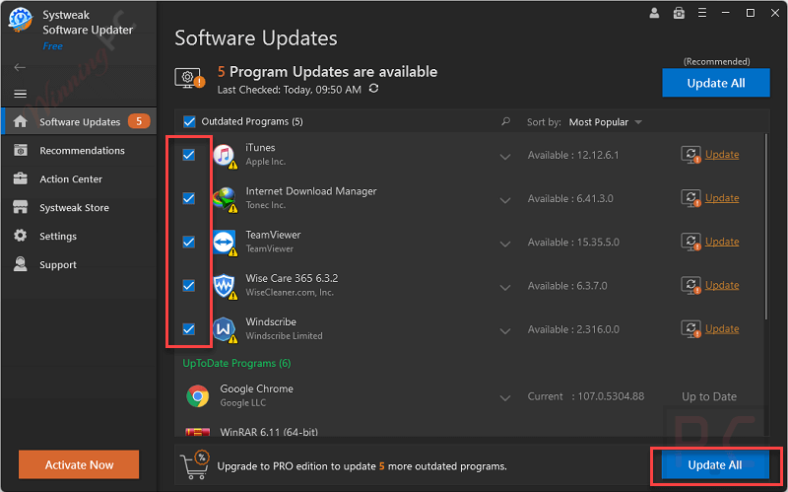Screen dimensions: 788x492
Task: Click the Update link for Windscribe
Action: tap(722, 329)
